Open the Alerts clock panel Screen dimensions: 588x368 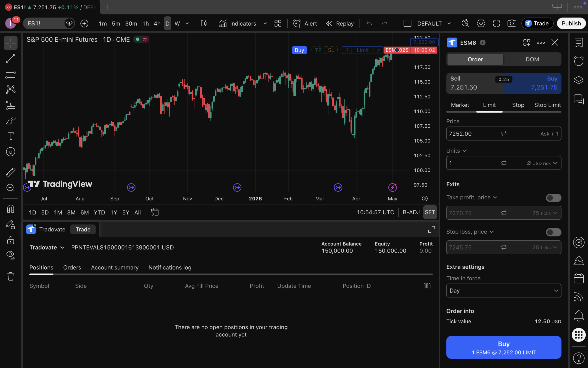click(579, 60)
